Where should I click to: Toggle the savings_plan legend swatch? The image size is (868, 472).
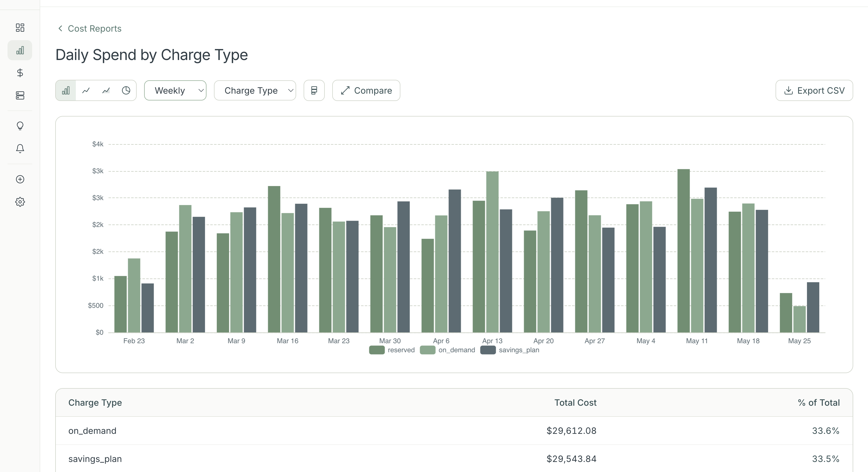click(488, 350)
